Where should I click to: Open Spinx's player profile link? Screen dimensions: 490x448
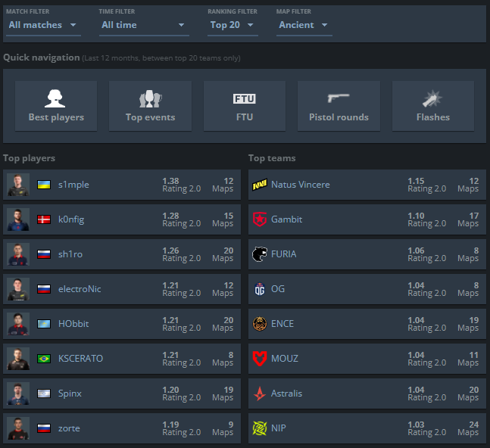point(70,394)
